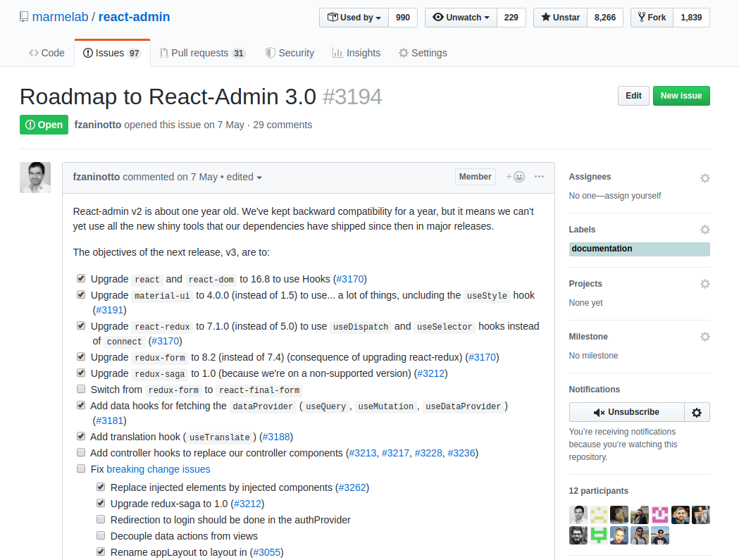Toggle the 'Upgrade redux-form to 8.2' checkbox
739x560 pixels.
click(81, 357)
